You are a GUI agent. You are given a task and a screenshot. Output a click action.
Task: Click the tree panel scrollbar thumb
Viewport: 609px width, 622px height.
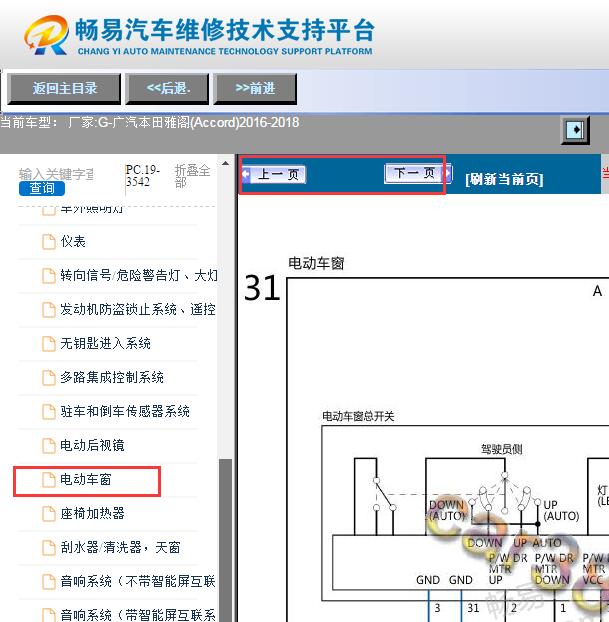225,539
